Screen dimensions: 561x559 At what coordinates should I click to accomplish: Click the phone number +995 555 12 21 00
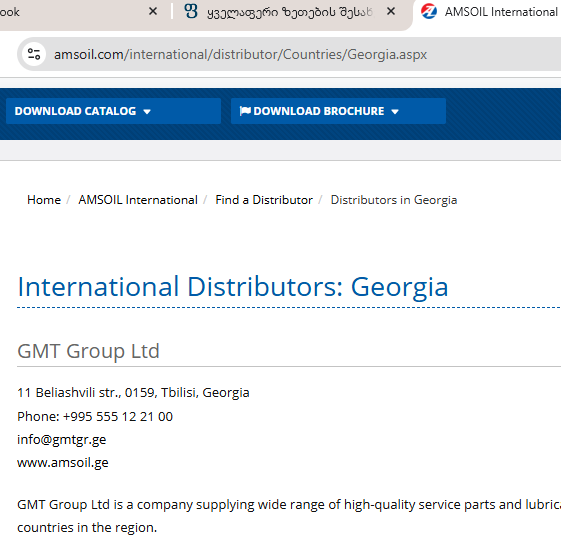118,417
